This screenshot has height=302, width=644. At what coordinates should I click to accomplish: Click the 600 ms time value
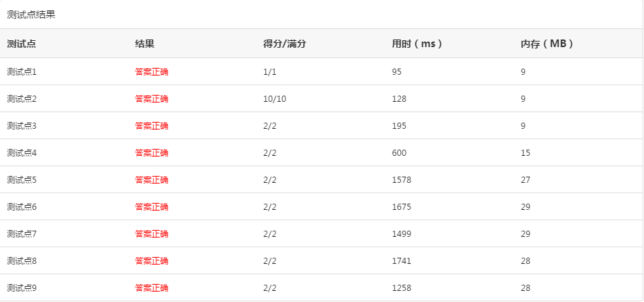(399, 152)
